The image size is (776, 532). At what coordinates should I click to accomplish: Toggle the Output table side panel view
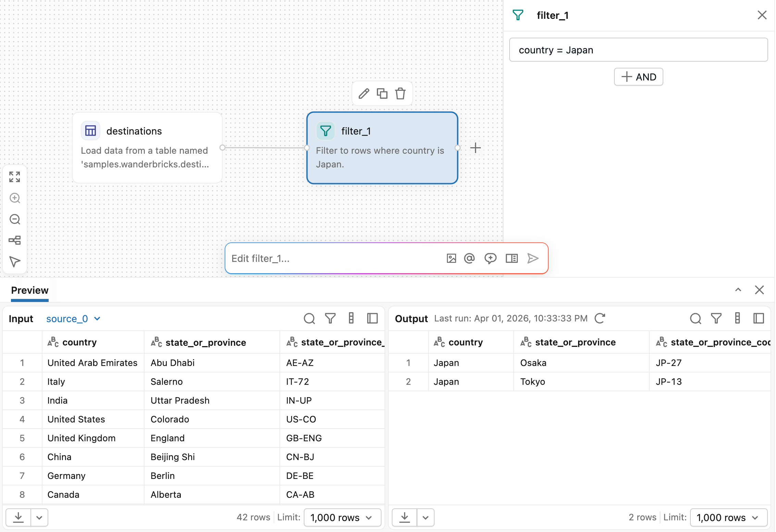(759, 318)
